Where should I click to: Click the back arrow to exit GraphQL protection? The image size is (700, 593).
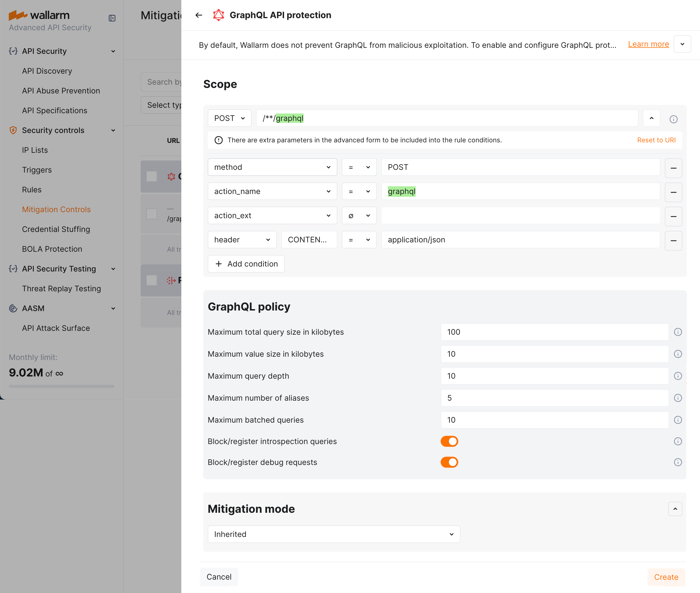pyautogui.click(x=199, y=15)
